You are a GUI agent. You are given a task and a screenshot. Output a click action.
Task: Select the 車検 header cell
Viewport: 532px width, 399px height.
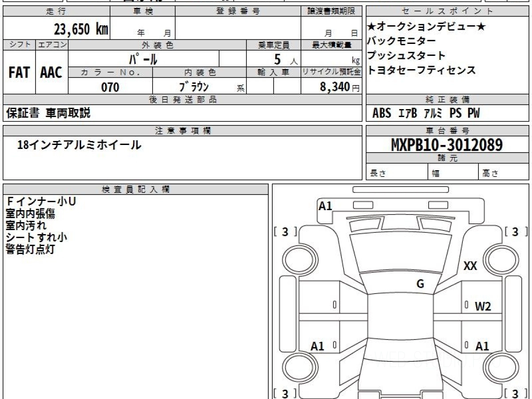[143, 12]
